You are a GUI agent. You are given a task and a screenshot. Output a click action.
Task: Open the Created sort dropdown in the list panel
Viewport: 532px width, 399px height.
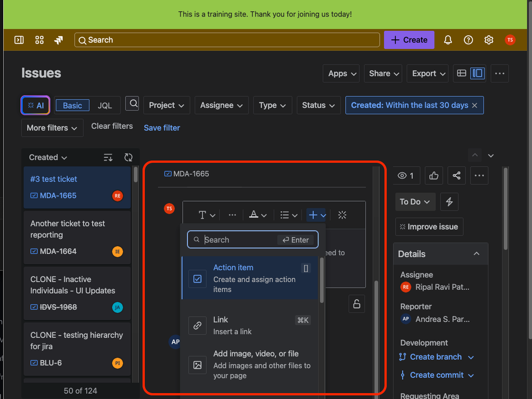pos(47,157)
